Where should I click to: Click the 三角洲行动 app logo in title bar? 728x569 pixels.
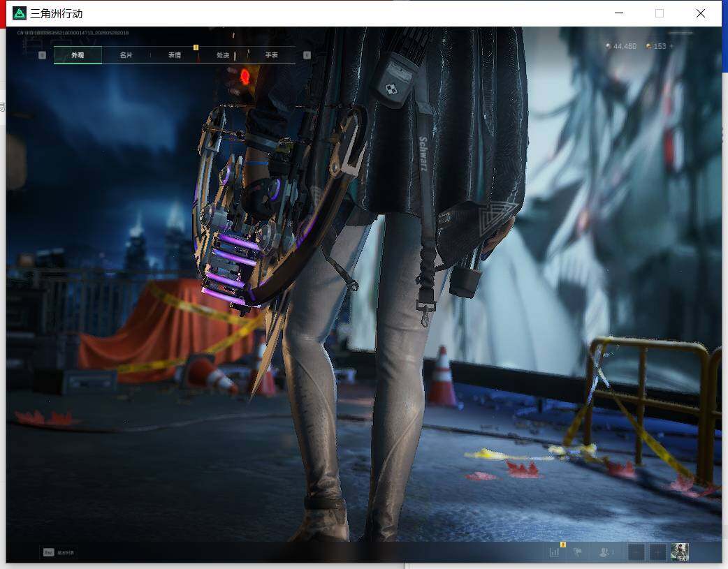(20, 13)
